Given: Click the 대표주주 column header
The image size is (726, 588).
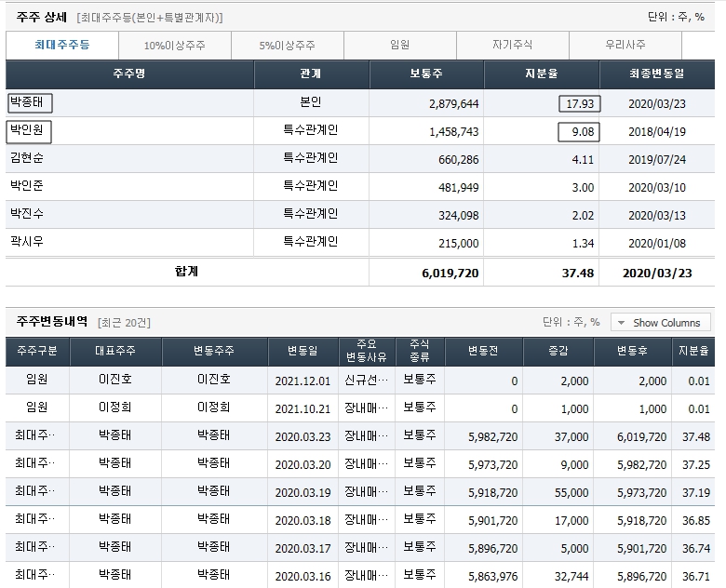Looking at the screenshot, I should (x=115, y=352).
